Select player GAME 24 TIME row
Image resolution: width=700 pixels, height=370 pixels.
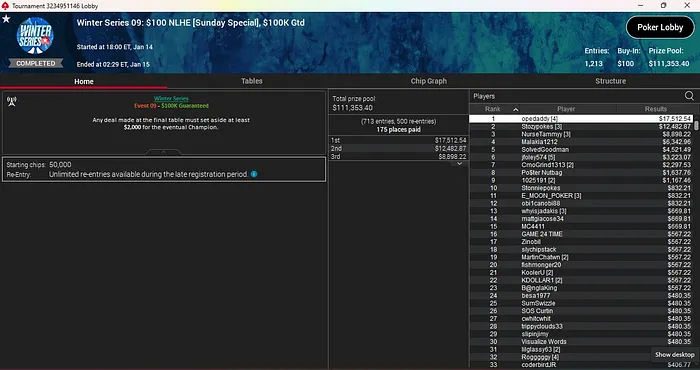click(581, 234)
